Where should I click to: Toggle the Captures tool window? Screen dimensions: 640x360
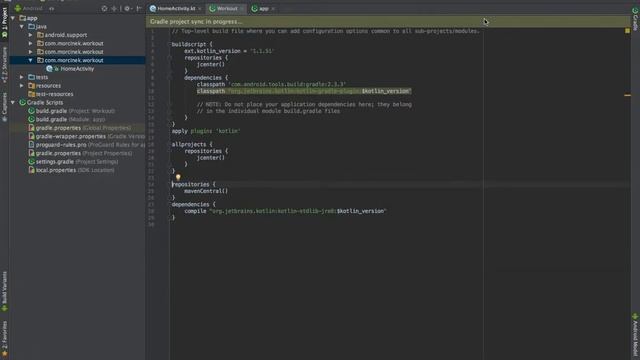(4, 107)
